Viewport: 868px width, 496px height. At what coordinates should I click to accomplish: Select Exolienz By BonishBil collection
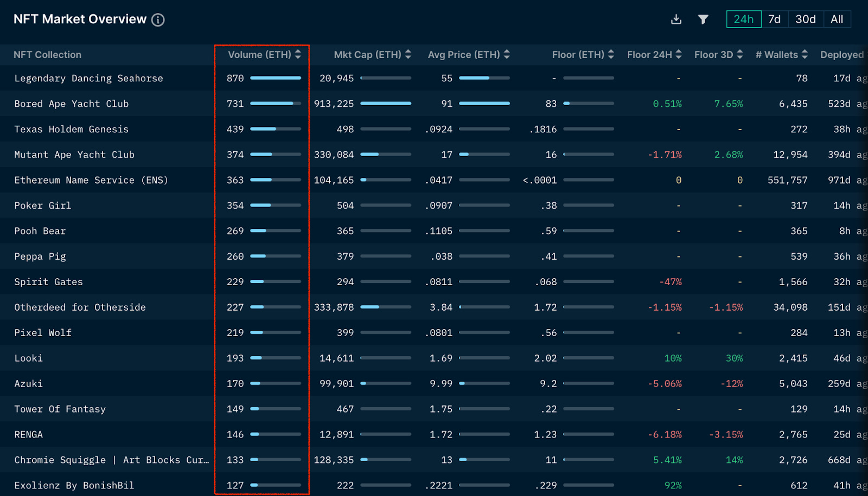point(74,485)
